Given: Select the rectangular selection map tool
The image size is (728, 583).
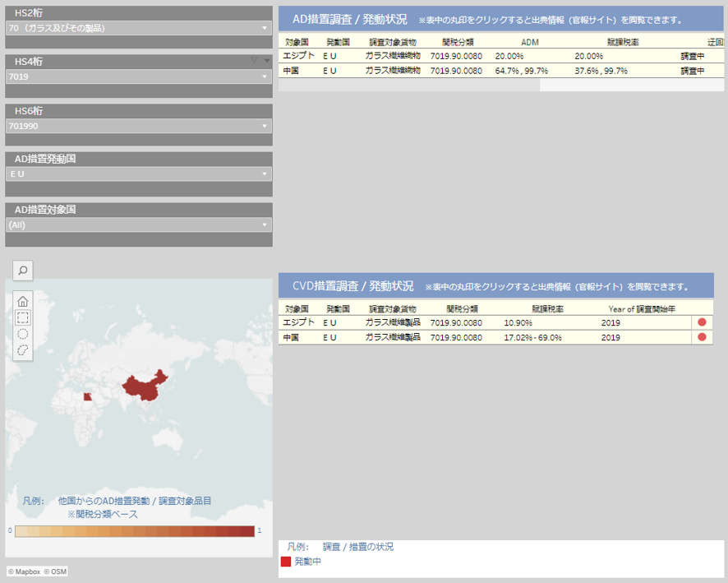Looking at the screenshot, I should pyautogui.click(x=23, y=317).
